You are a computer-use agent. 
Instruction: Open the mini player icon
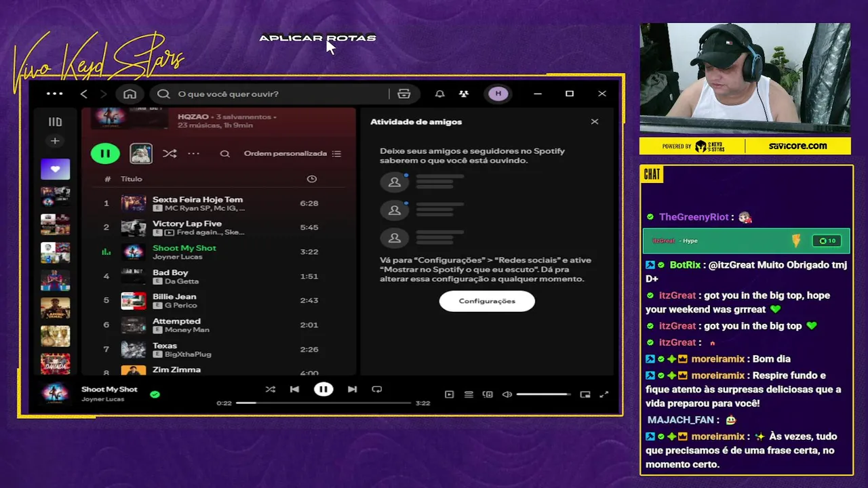[x=585, y=394]
